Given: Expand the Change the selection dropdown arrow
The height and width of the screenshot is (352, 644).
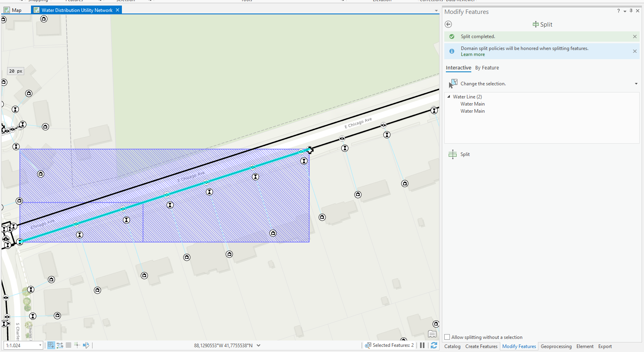Looking at the screenshot, I should 636,84.
